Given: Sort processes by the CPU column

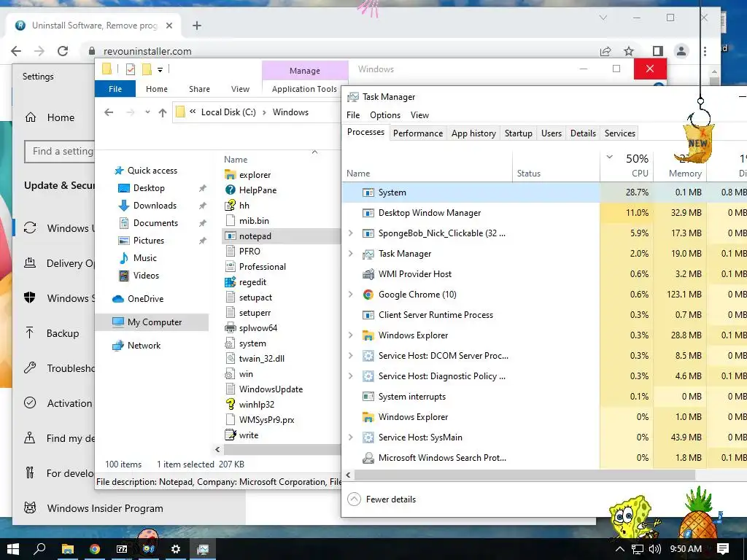Looking at the screenshot, I should (x=627, y=165).
